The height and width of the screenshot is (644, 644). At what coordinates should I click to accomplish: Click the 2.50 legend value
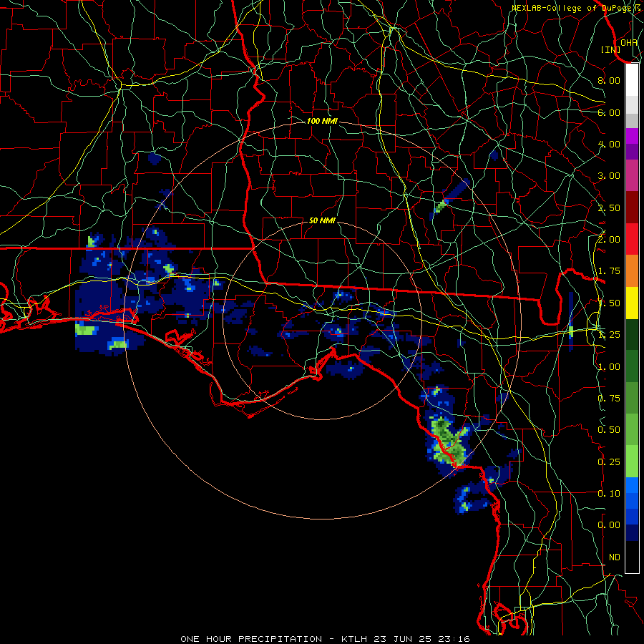(x=609, y=208)
